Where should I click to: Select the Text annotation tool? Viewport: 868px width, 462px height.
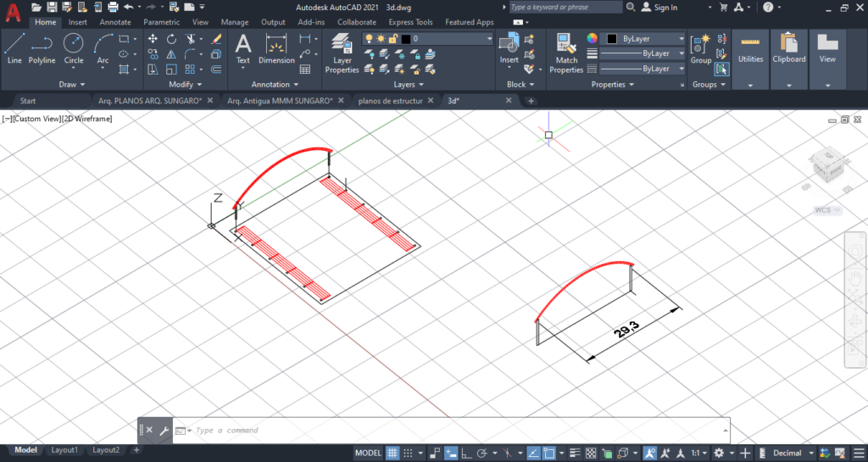243,48
